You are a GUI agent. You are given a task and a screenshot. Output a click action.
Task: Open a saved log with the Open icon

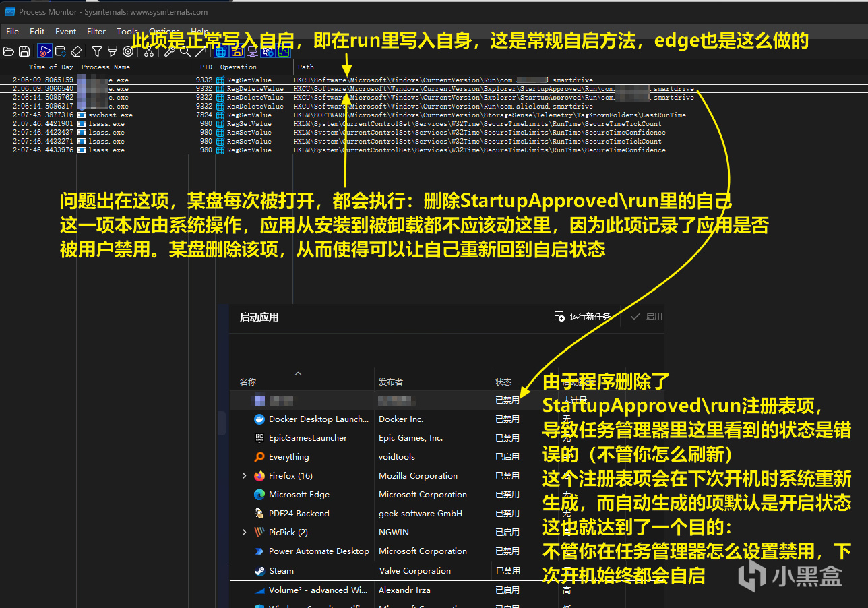pyautogui.click(x=9, y=51)
